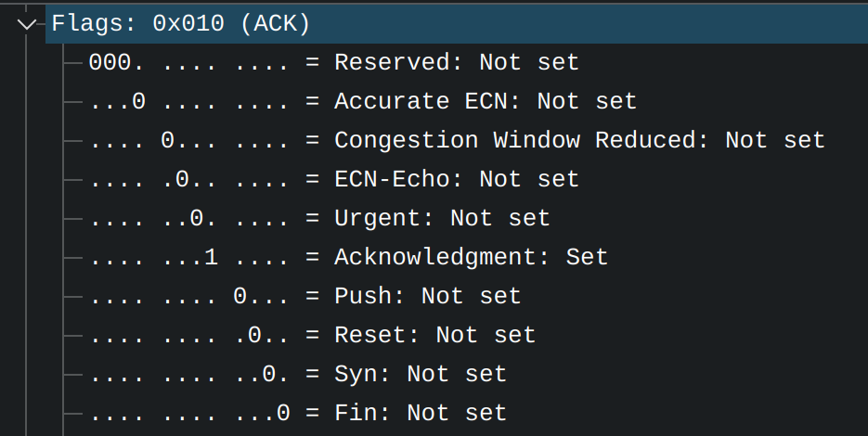Highlight the Fin: Not set flag row
Image resolution: width=868 pixels, height=436 pixels.
point(420,413)
